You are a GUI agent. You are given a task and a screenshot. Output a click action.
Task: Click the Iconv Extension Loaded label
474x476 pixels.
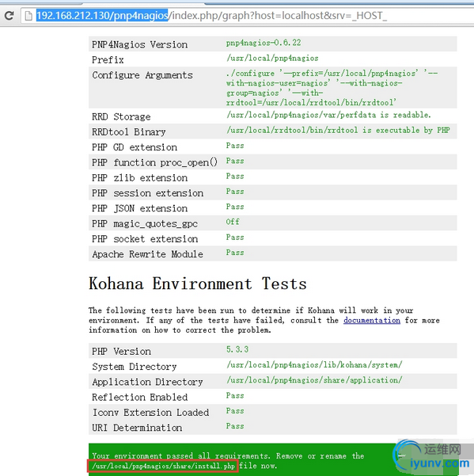point(150,413)
